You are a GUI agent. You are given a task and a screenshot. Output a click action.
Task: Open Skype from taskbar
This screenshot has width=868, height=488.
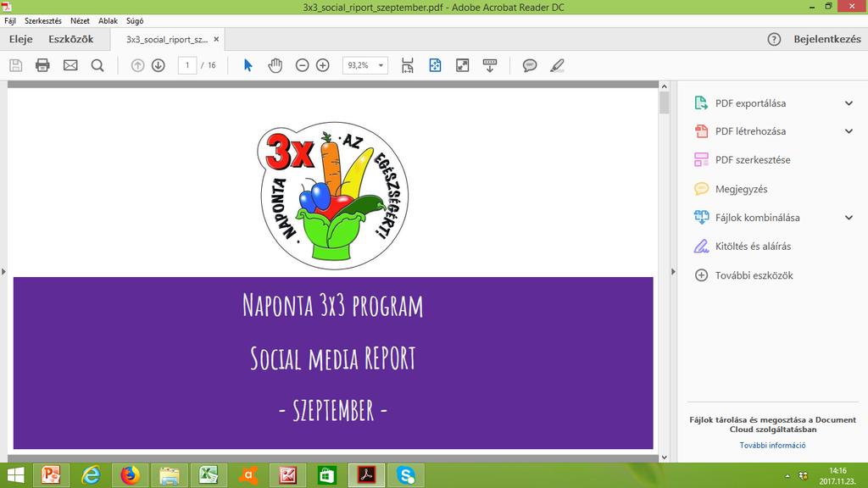coord(406,475)
